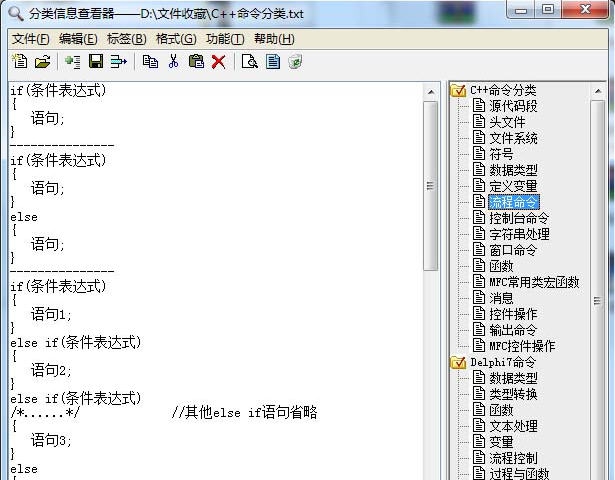Screen dimensions: 615x480
Task: Open the 编辑(E) menu
Action: coord(78,39)
